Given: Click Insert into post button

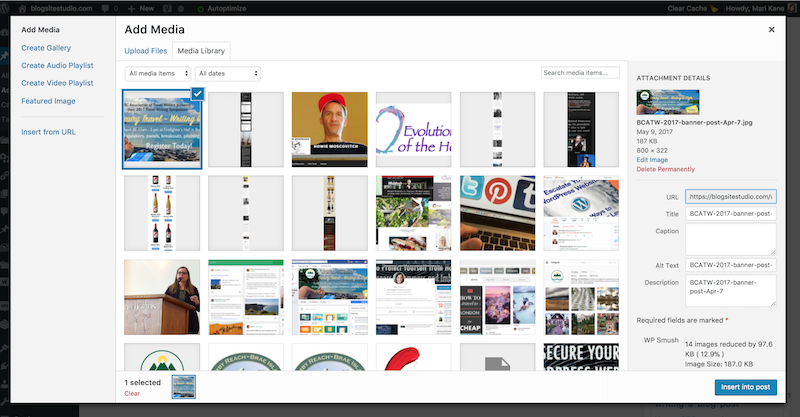Looking at the screenshot, I should point(745,387).
